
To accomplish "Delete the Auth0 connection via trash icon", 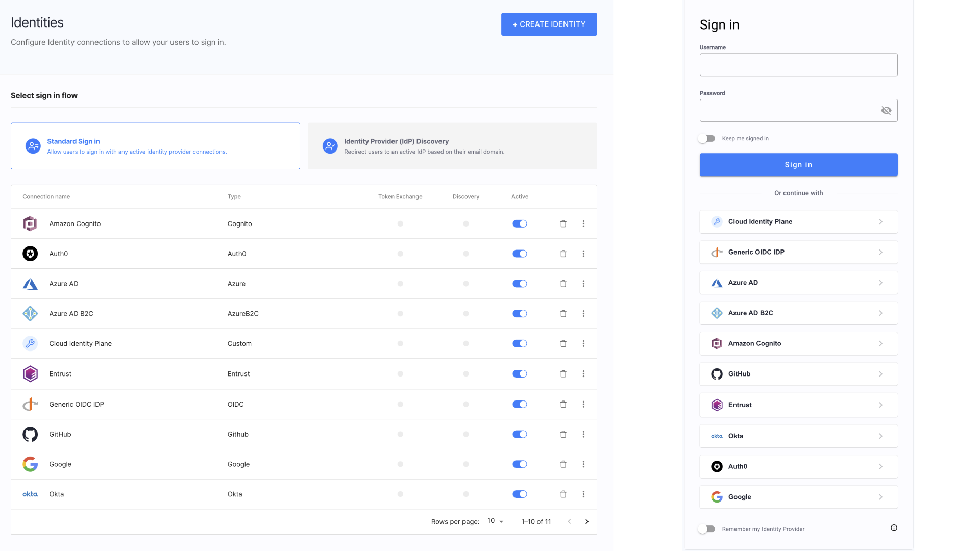I will point(563,254).
